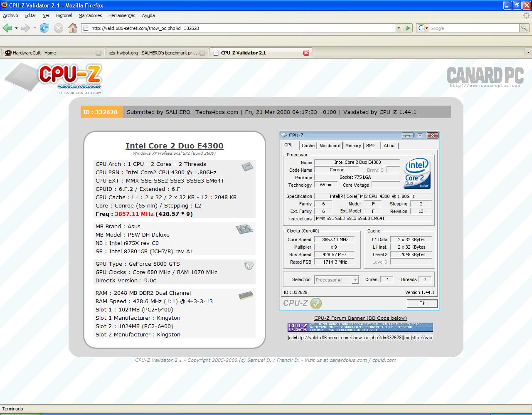The width and height of the screenshot is (532, 415).
Task: Open Google search engine selector icon
Action: coord(422,28)
